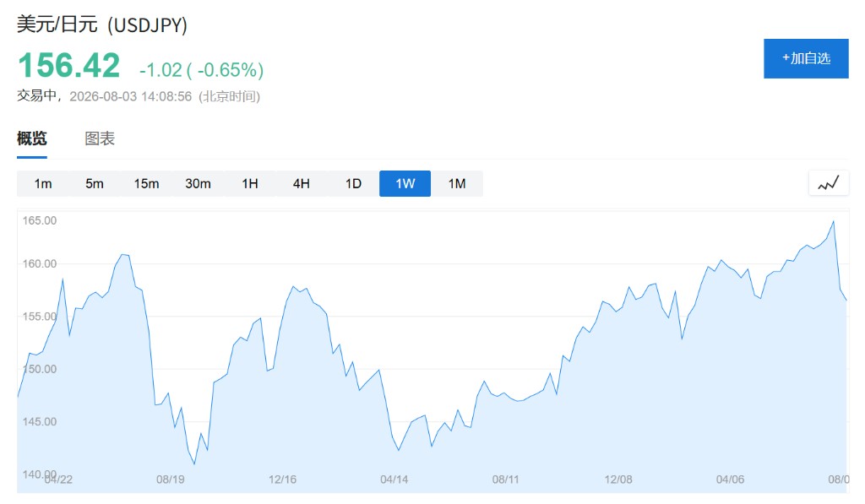This screenshot has width=865, height=504.
Task: Click the line chart type icon
Action: click(829, 183)
